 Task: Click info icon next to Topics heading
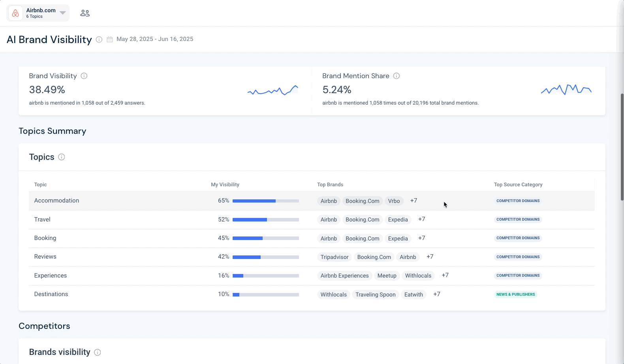click(62, 157)
